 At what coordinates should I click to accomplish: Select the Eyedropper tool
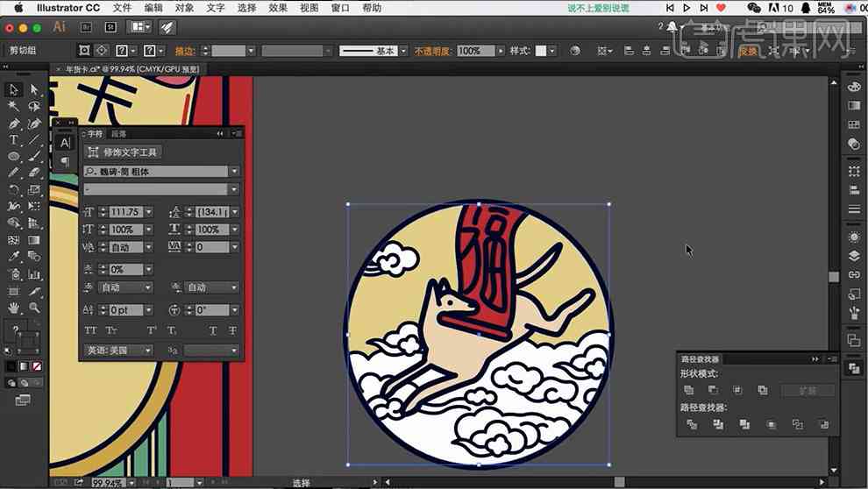(13, 257)
